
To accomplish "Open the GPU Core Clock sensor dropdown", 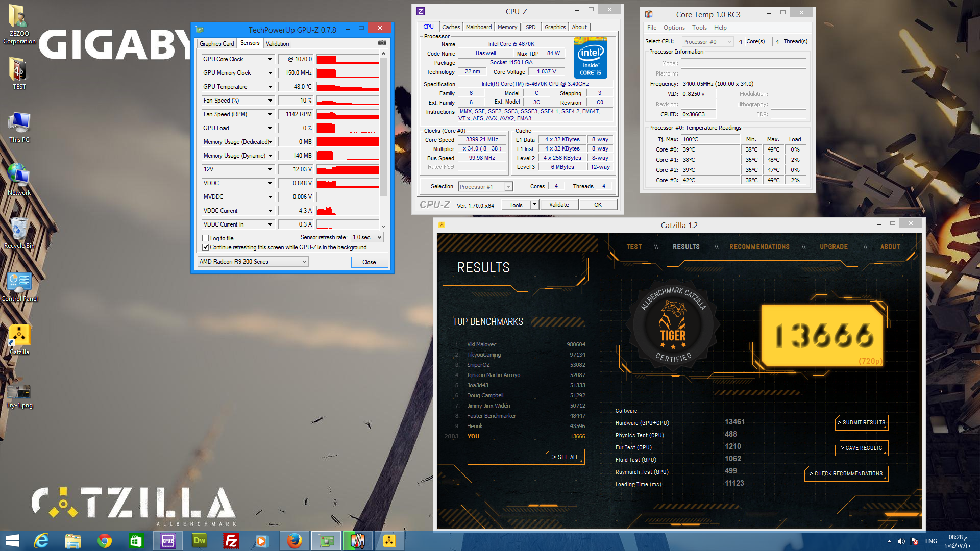I will pos(270,59).
